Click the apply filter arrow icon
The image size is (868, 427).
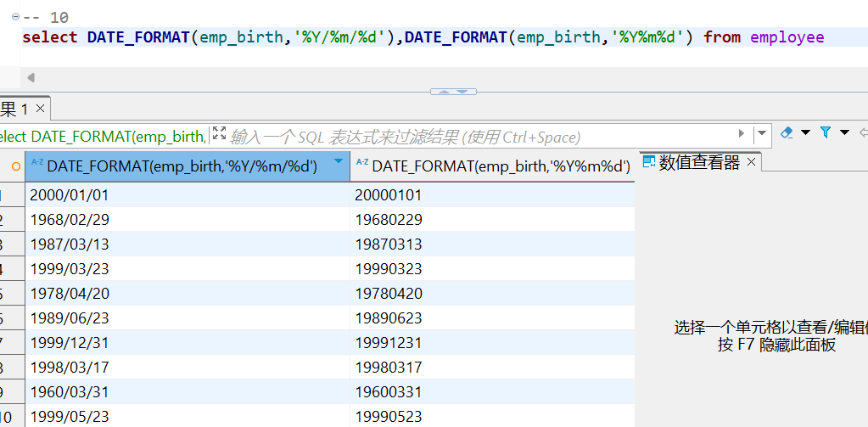(742, 133)
